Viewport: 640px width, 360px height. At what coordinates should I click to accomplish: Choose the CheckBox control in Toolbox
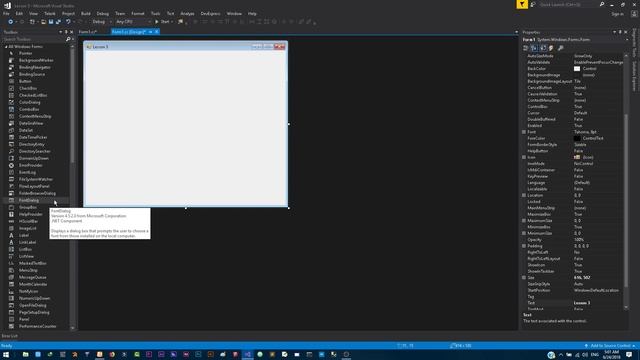pyautogui.click(x=28, y=88)
